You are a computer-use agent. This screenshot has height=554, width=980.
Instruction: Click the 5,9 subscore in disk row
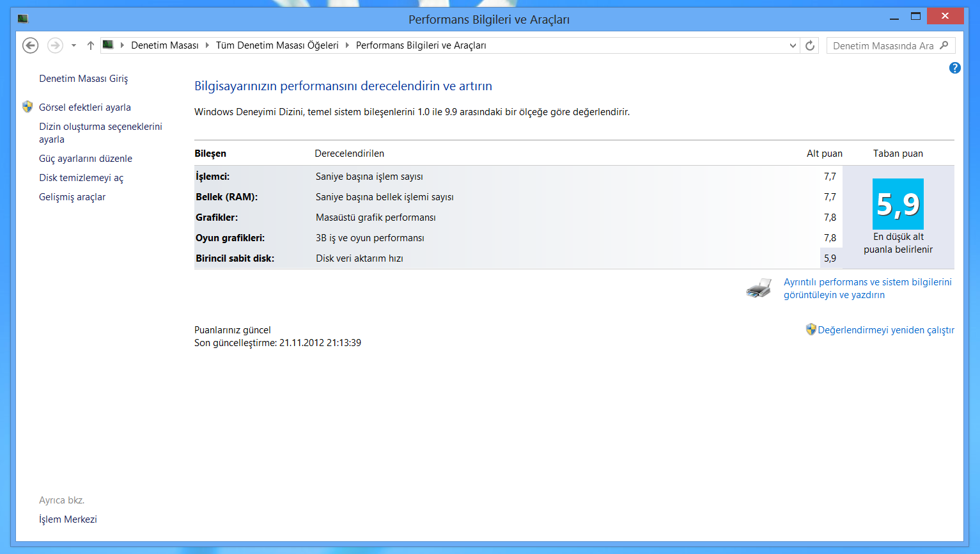830,258
